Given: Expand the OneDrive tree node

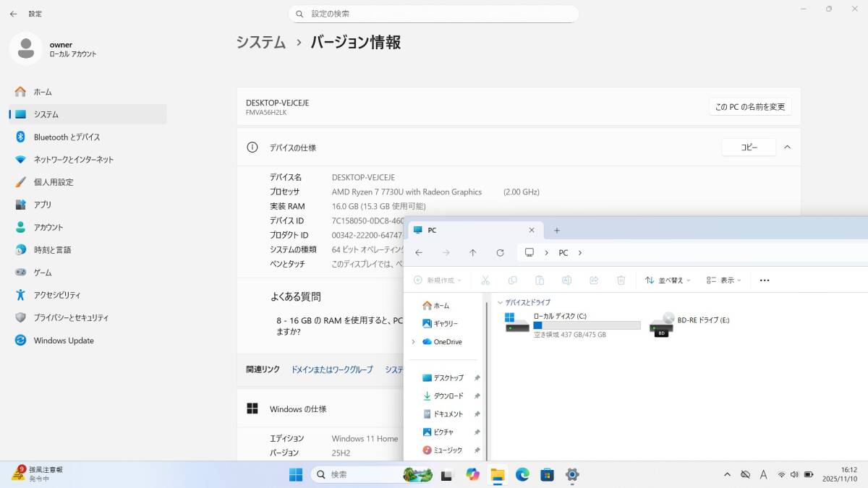Looking at the screenshot, I should coord(413,342).
